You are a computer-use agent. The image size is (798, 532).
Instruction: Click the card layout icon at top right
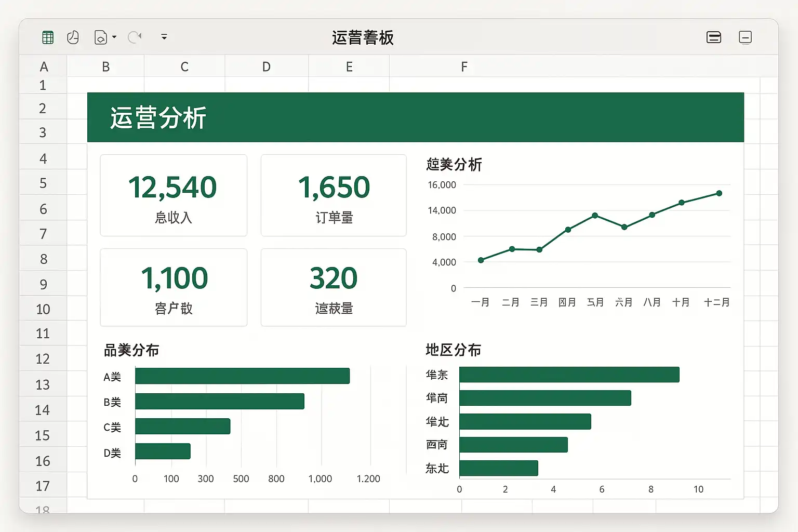tap(714, 37)
